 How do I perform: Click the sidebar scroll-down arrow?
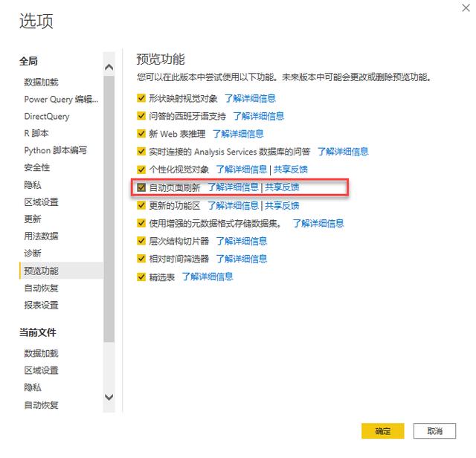[x=109, y=397]
